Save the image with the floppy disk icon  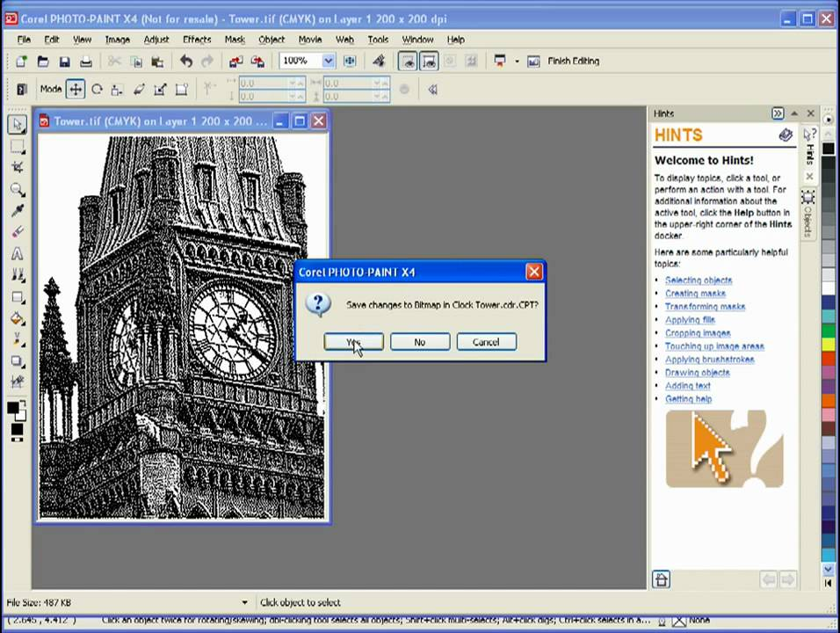click(x=64, y=62)
